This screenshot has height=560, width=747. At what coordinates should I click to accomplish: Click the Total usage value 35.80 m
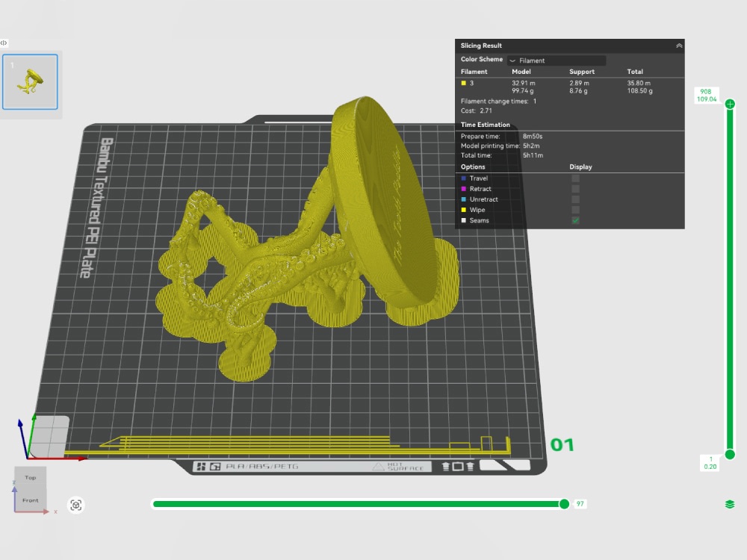[639, 83]
